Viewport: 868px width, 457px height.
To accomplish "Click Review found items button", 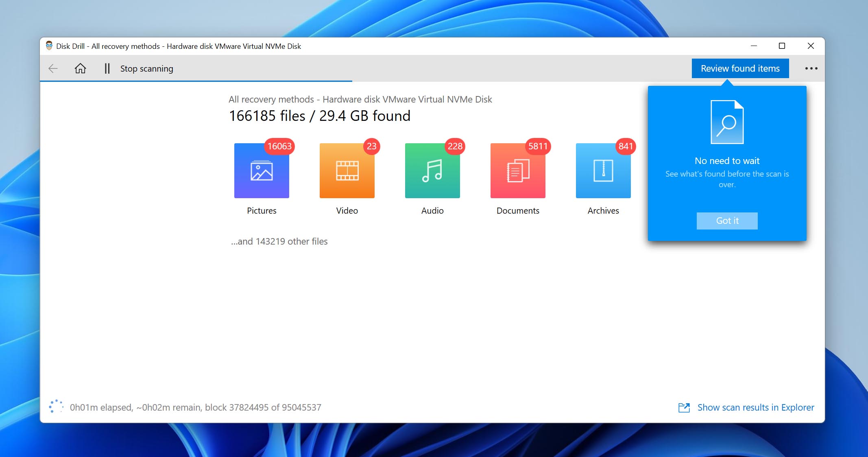I will tap(740, 68).
